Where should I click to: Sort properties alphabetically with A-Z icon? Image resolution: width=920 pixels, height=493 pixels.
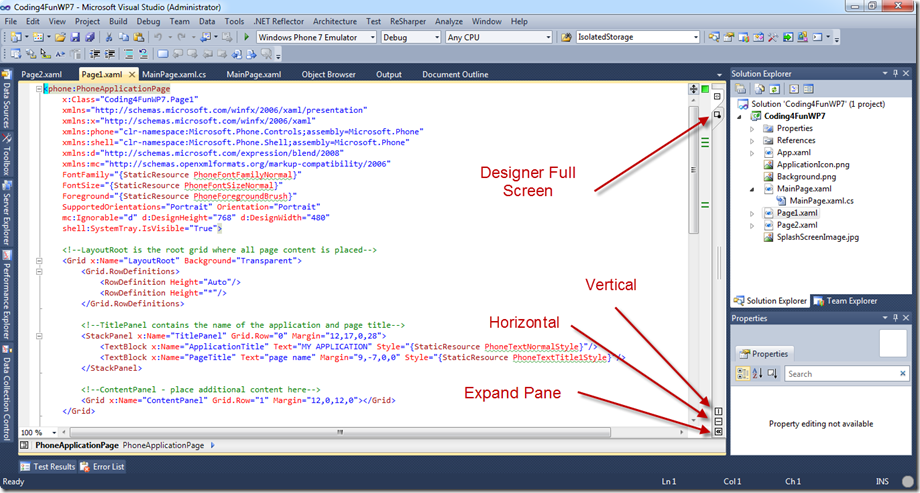click(757, 374)
